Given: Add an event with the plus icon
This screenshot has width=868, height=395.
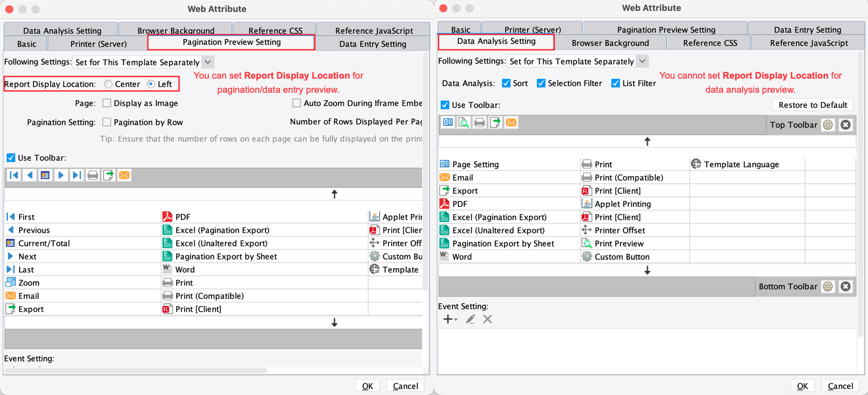Looking at the screenshot, I should [448, 319].
